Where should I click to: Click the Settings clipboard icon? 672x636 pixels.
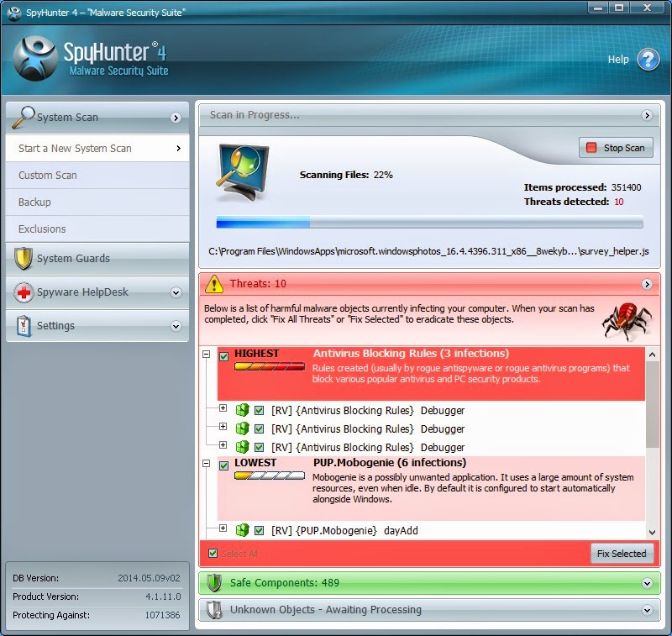point(24,326)
